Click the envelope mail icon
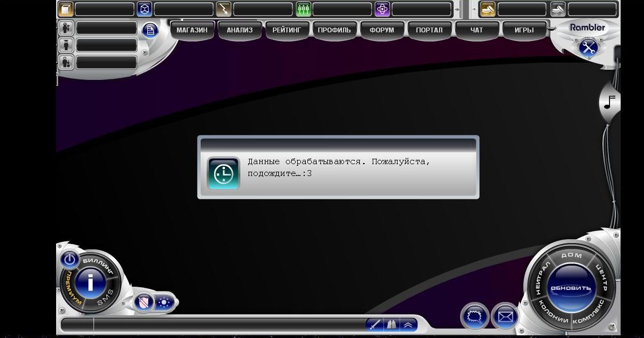Screen dimensions: 644x338 (x=505, y=316)
